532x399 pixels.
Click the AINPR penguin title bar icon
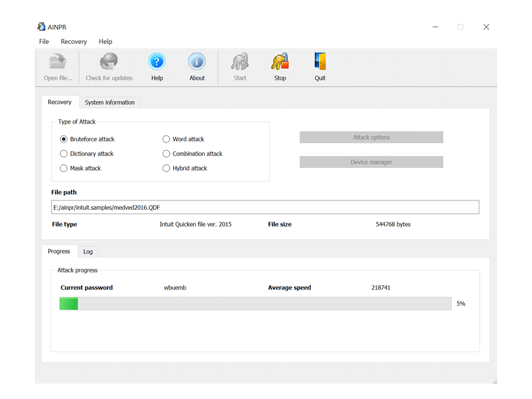pyautogui.click(x=41, y=27)
